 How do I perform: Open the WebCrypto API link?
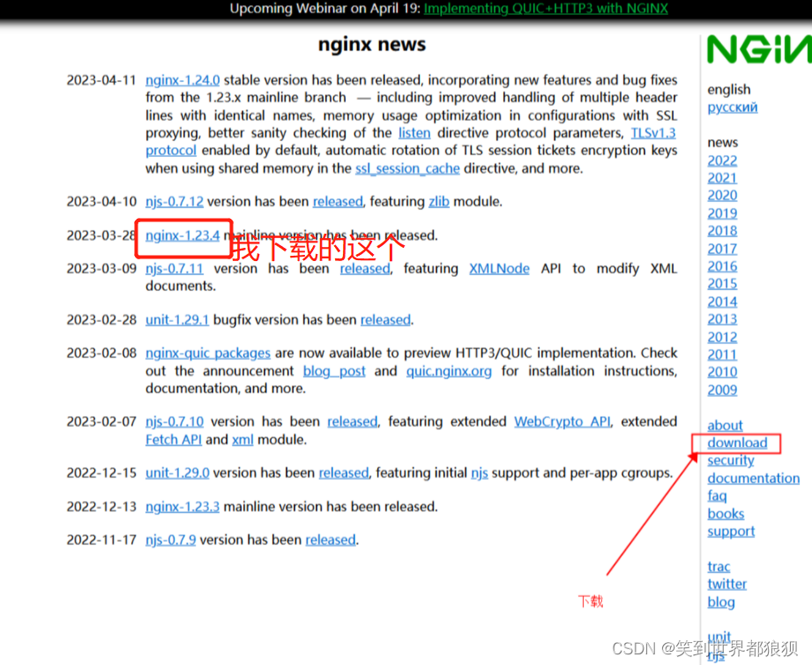[562, 422]
